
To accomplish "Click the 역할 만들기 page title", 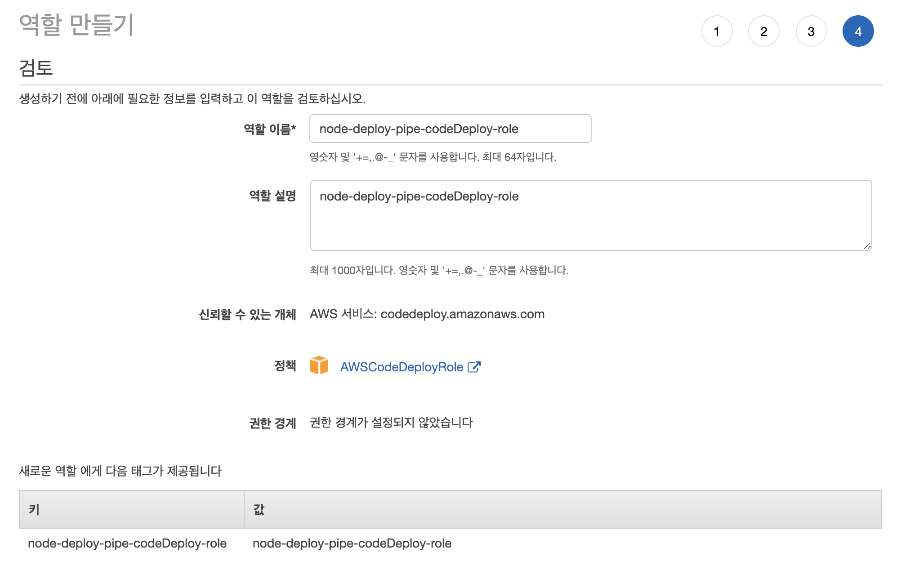I will (x=76, y=25).
